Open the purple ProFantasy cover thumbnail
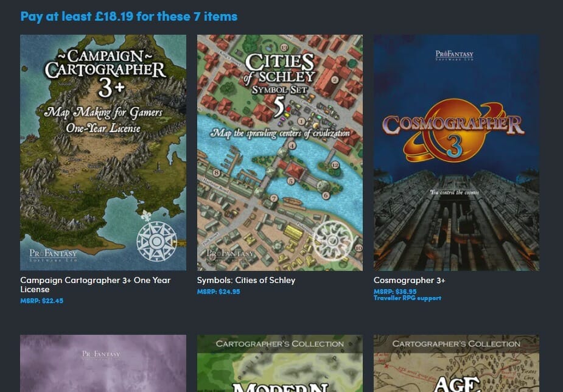The height and width of the screenshot is (392, 563). point(103,363)
